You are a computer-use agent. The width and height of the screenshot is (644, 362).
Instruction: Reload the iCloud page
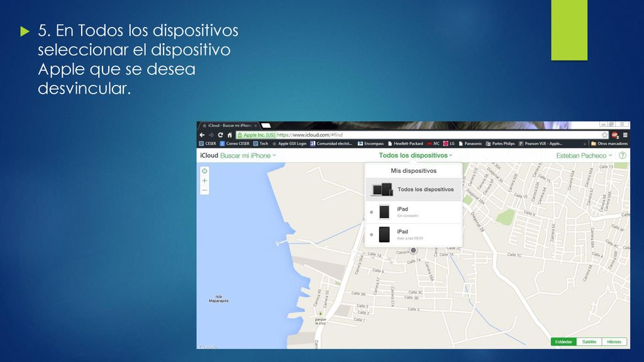pyautogui.click(x=221, y=135)
